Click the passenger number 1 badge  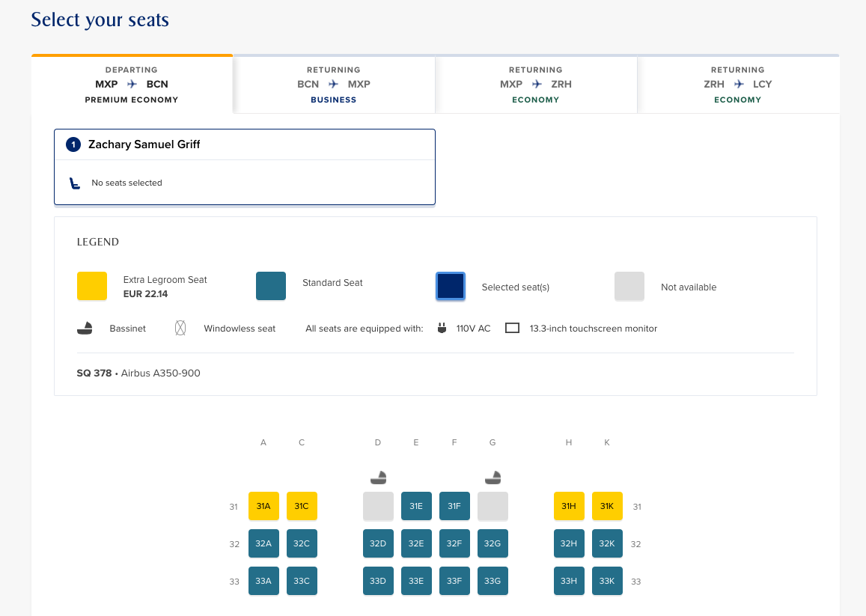click(73, 144)
